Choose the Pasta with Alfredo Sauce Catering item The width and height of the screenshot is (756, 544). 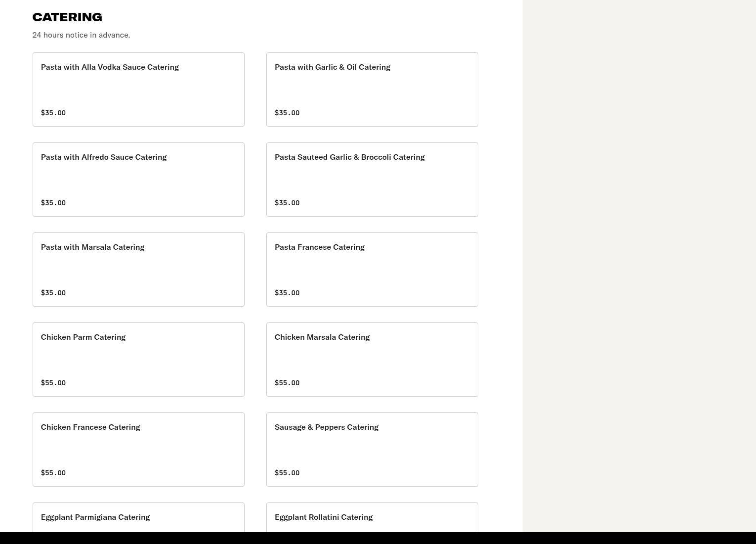click(x=138, y=180)
